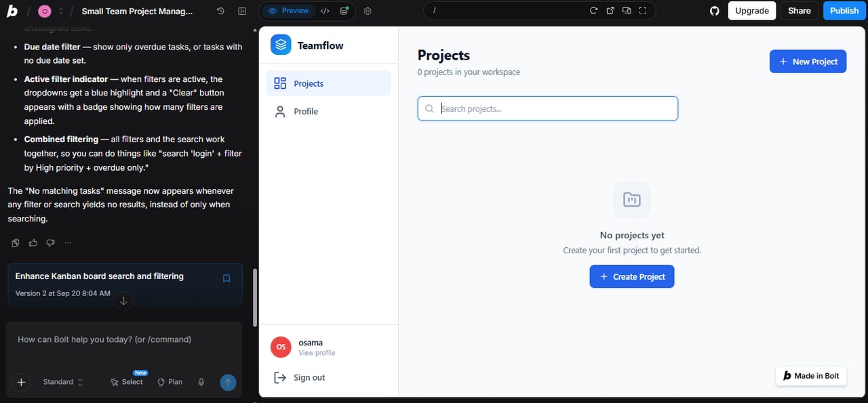Open project settings gear icon
The height and width of the screenshot is (403, 868).
(x=368, y=11)
